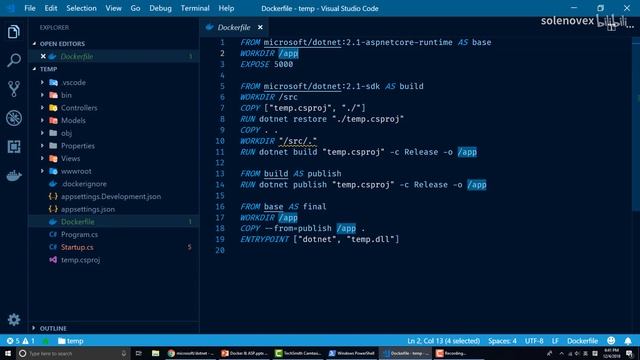Open the Search view in activity bar
640x360 pixels.
click(x=13, y=60)
